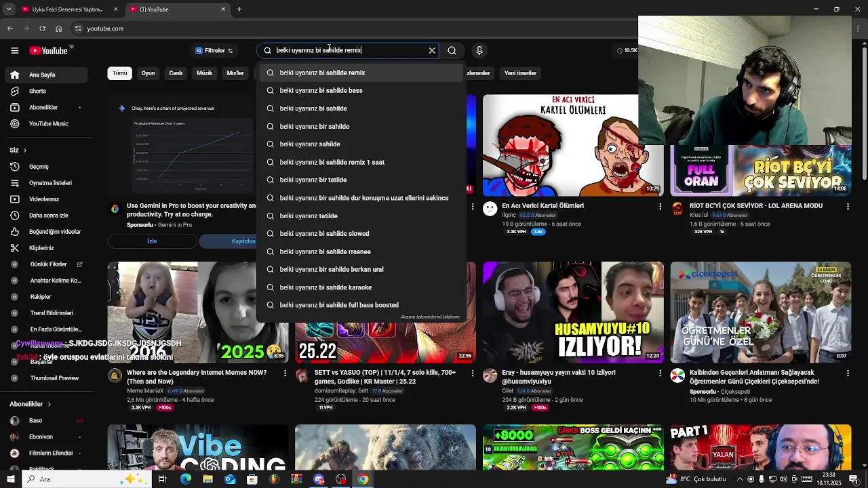
Task: Open Videolarınız in the sidebar
Action: (x=43, y=199)
